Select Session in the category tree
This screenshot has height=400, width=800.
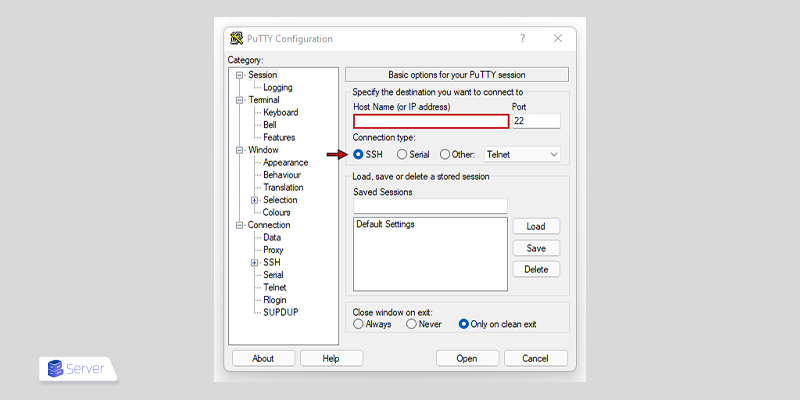coord(262,75)
